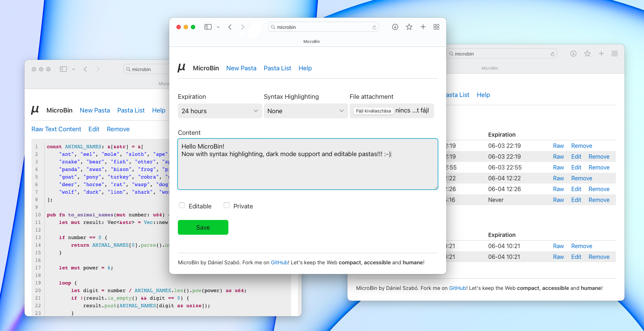This screenshot has height=331, width=644.
Task: Click Remove link above code block
Action: click(118, 129)
